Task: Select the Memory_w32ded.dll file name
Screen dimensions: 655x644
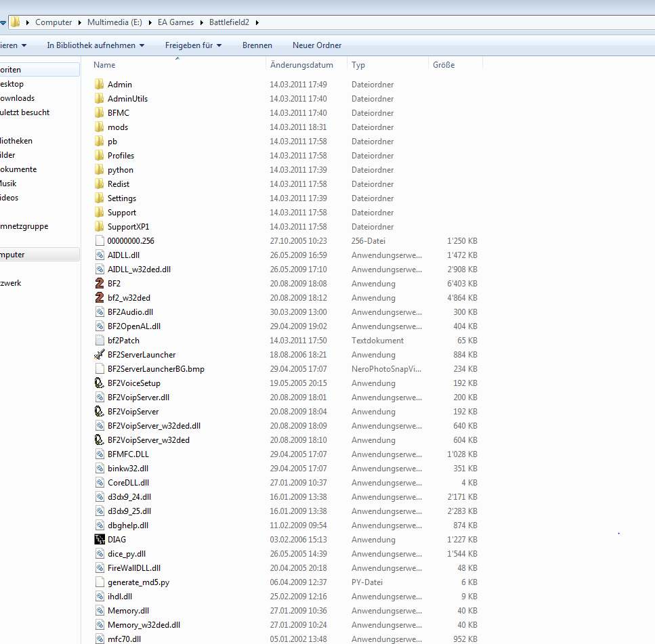Action: pos(144,625)
